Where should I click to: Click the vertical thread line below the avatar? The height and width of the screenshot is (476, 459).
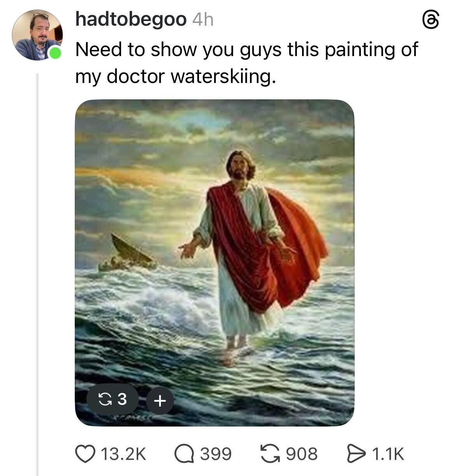click(x=37, y=273)
